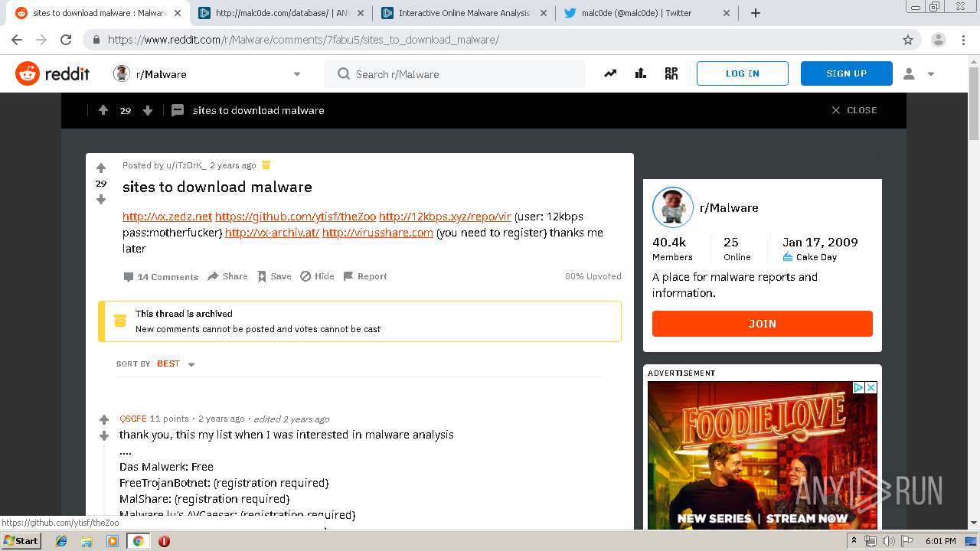
Task: Open the vx-archiv.at link
Action: click(x=272, y=233)
